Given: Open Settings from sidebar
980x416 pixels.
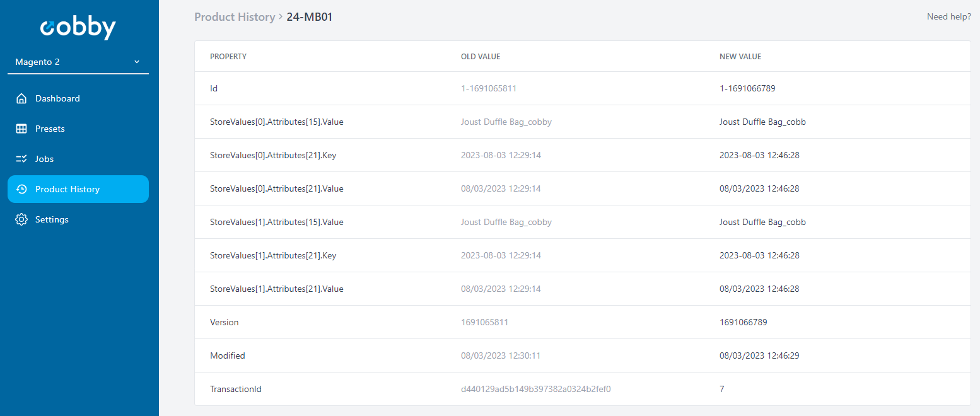Looking at the screenshot, I should (78, 219).
